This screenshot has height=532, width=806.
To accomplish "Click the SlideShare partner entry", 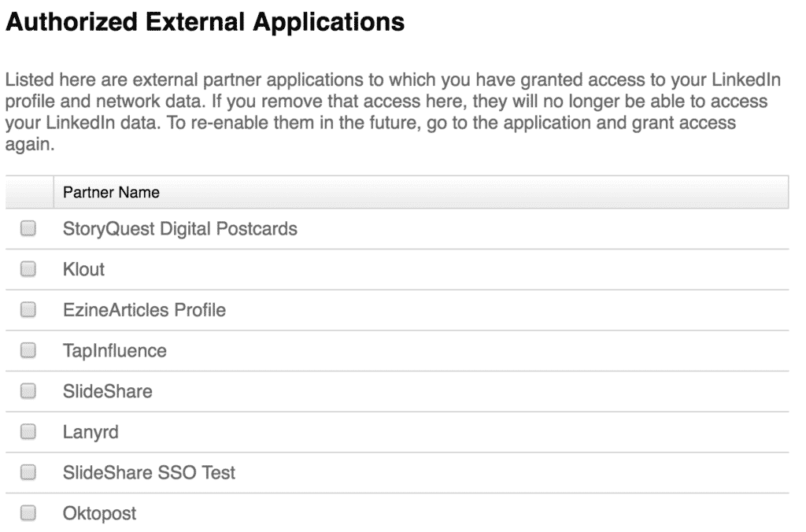I will [108, 391].
